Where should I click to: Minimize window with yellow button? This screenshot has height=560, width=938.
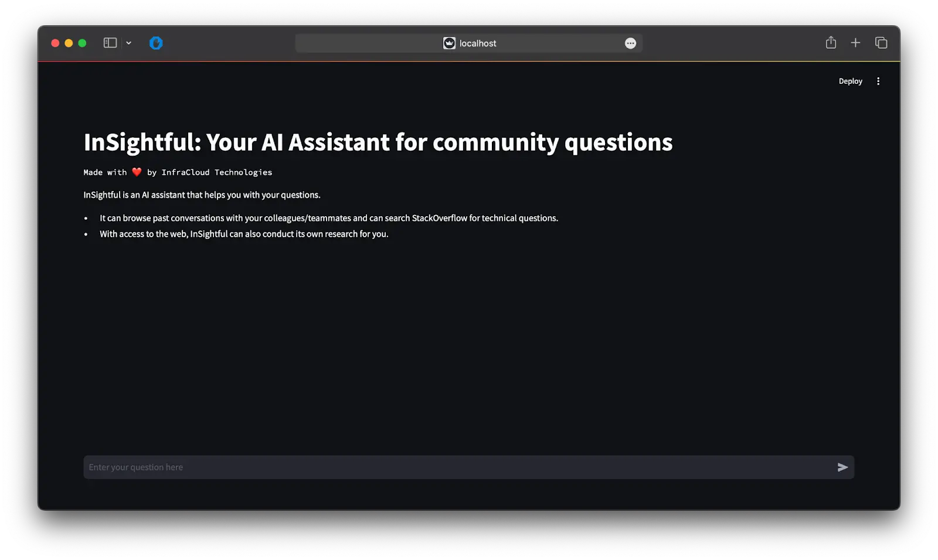(69, 43)
